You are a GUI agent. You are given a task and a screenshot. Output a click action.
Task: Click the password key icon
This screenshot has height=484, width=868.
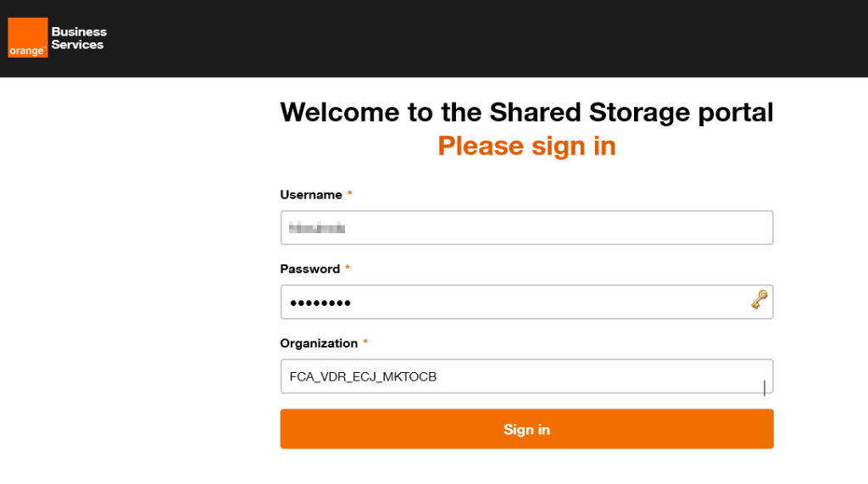759,299
